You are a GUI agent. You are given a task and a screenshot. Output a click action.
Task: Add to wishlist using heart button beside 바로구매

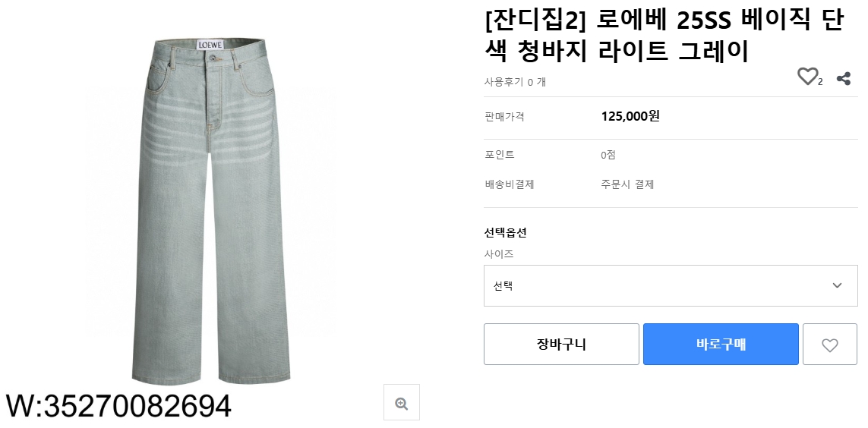click(829, 345)
